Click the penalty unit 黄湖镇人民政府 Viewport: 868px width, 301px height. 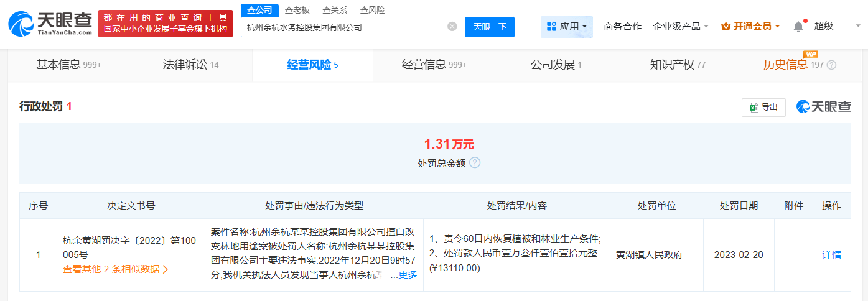coord(650,255)
